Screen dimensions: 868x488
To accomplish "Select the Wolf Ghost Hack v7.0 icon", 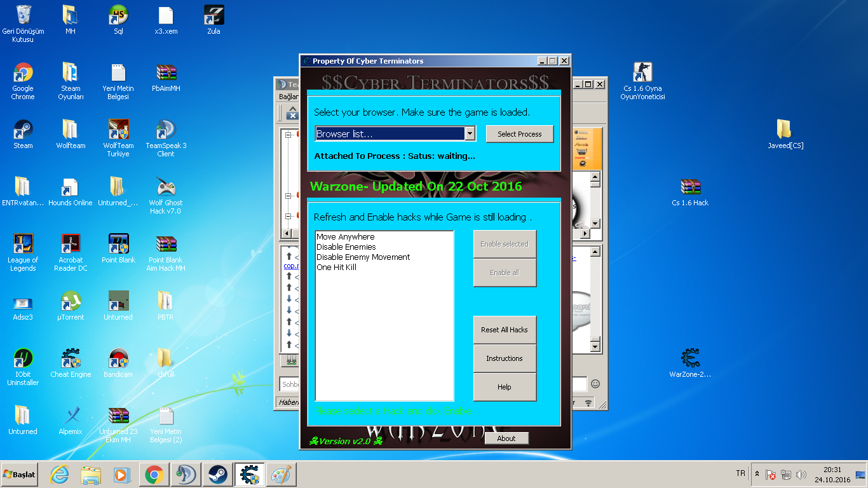I will click(x=166, y=196).
